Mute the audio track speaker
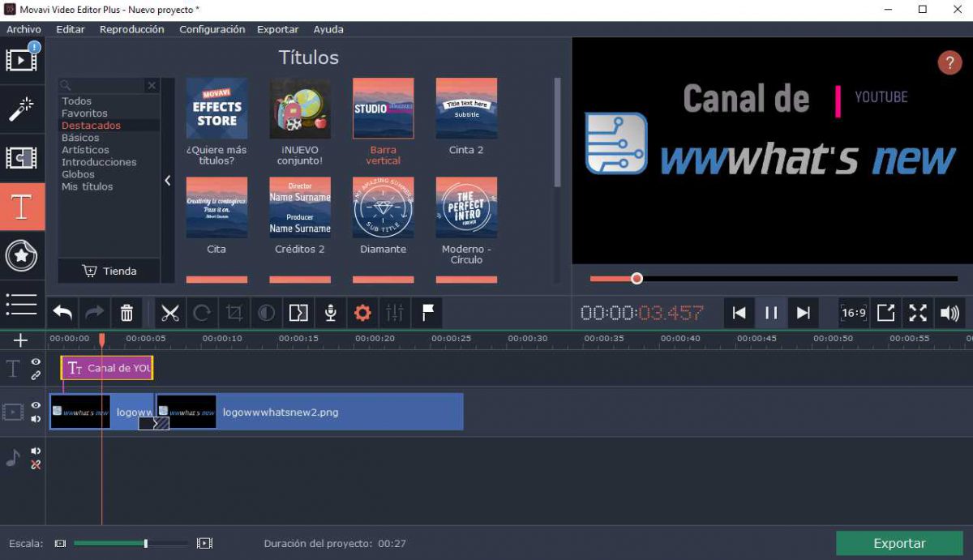The height and width of the screenshot is (560, 973). (x=36, y=451)
